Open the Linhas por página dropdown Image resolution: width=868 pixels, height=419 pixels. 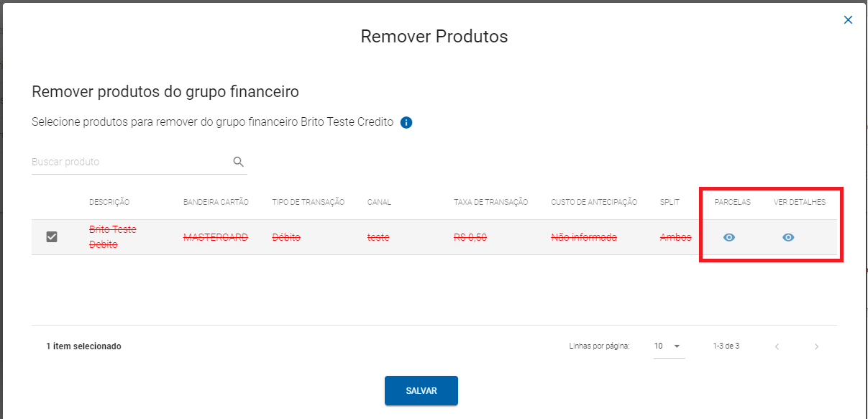pos(669,346)
